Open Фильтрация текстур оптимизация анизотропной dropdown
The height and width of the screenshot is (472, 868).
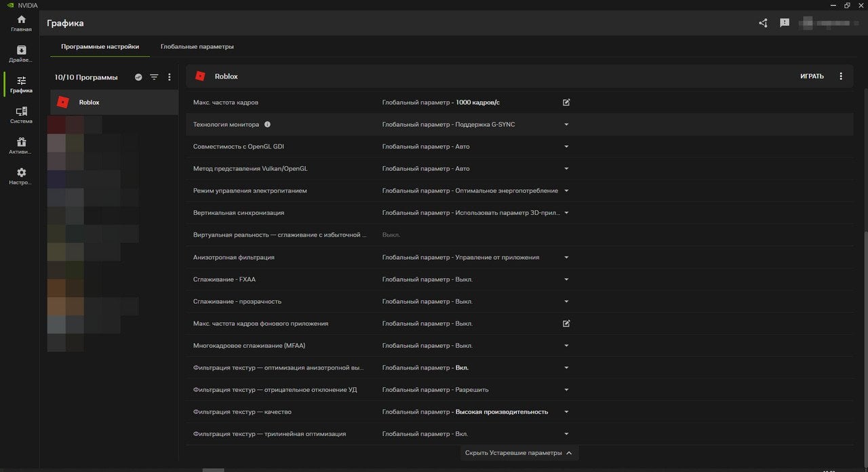[566, 368]
